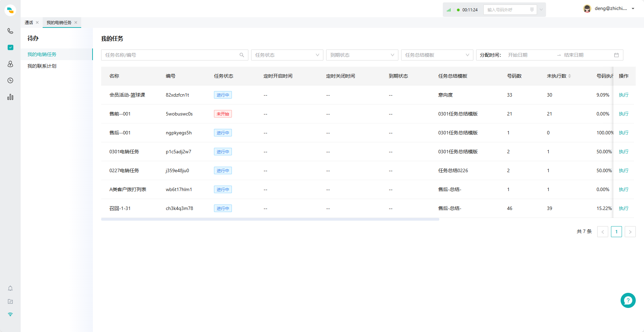Select the to-do checkmark sidebar icon
644x332 pixels.
click(x=10, y=47)
